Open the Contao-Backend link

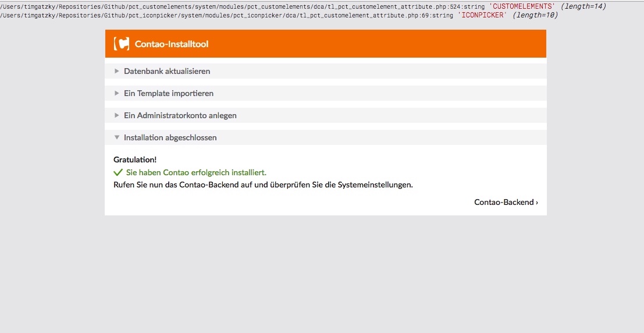click(506, 202)
